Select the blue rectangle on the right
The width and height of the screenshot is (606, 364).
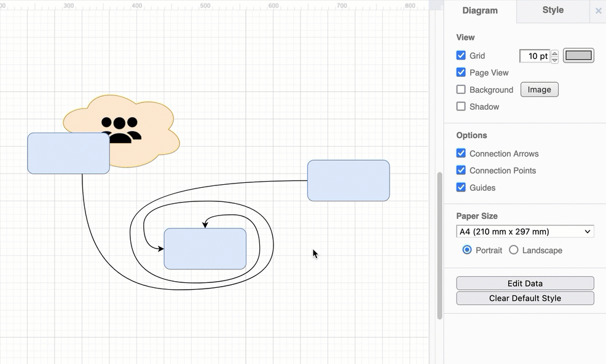point(348,180)
